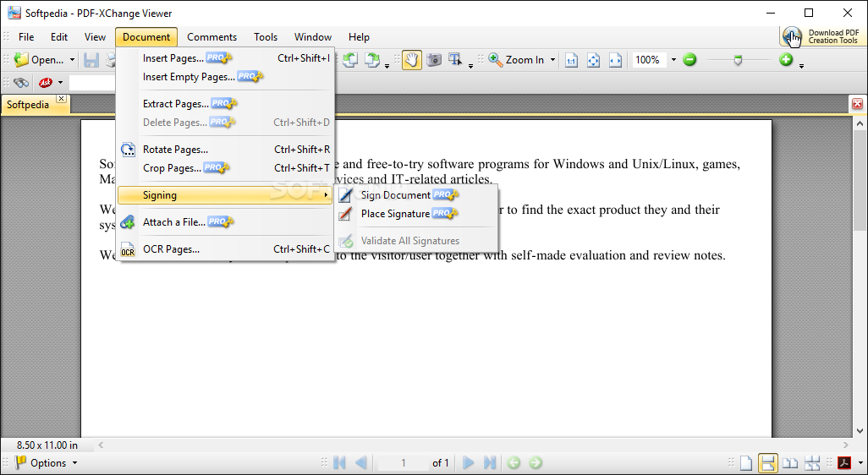Viewport: 868px width, 475px height.
Task: Expand rotate toolbar overflow arrow
Action: pyautogui.click(x=387, y=66)
